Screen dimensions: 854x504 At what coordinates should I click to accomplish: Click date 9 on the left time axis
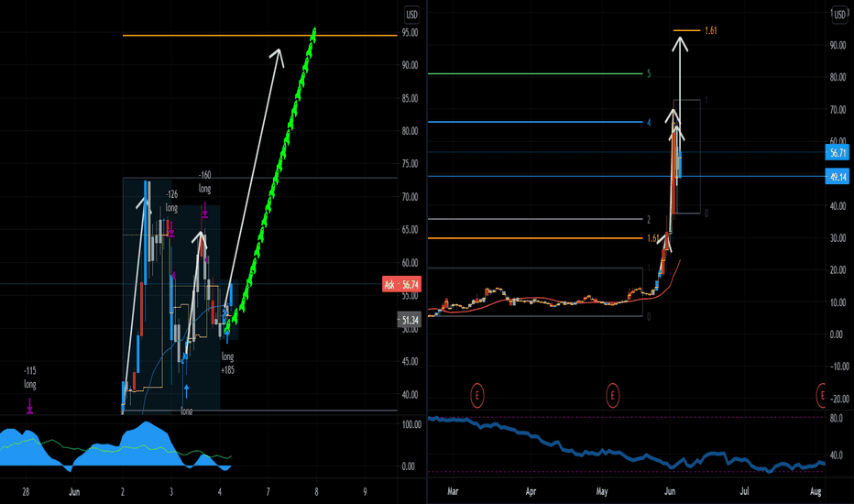pyautogui.click(x=365, y=492)
